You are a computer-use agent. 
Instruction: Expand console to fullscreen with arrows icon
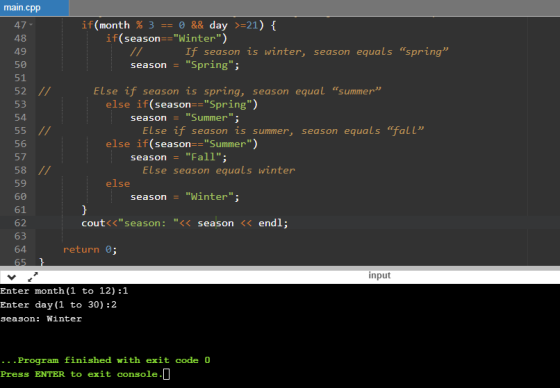[33, 277]
